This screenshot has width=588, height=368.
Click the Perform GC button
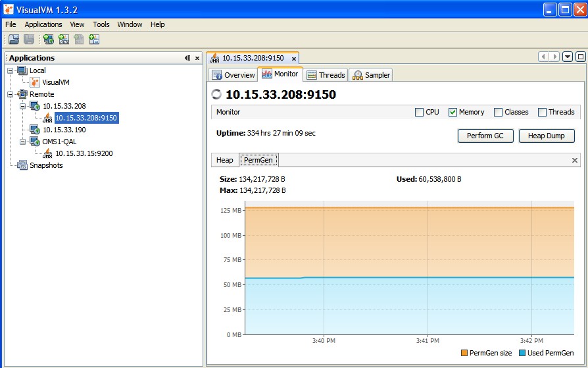pos(485,136)
